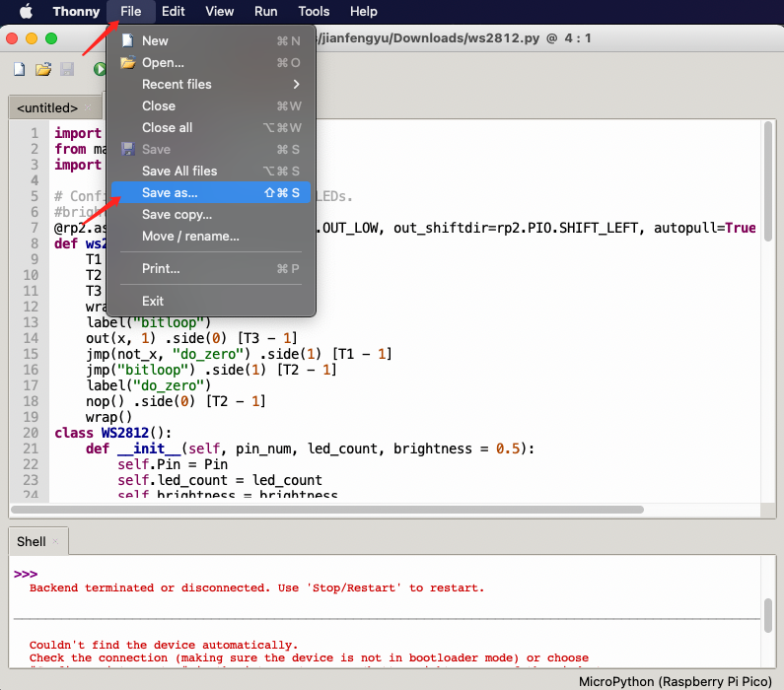This screenshot has width=784, height=690.
Task: Select the Shell tab
Action: click(x=31, y=541)
